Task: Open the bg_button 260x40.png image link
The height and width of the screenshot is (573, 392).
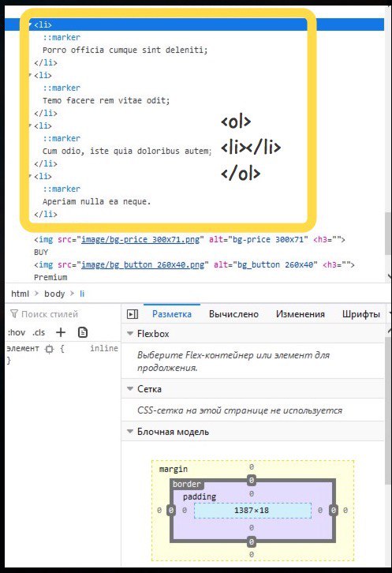Action: pos(143,264)
